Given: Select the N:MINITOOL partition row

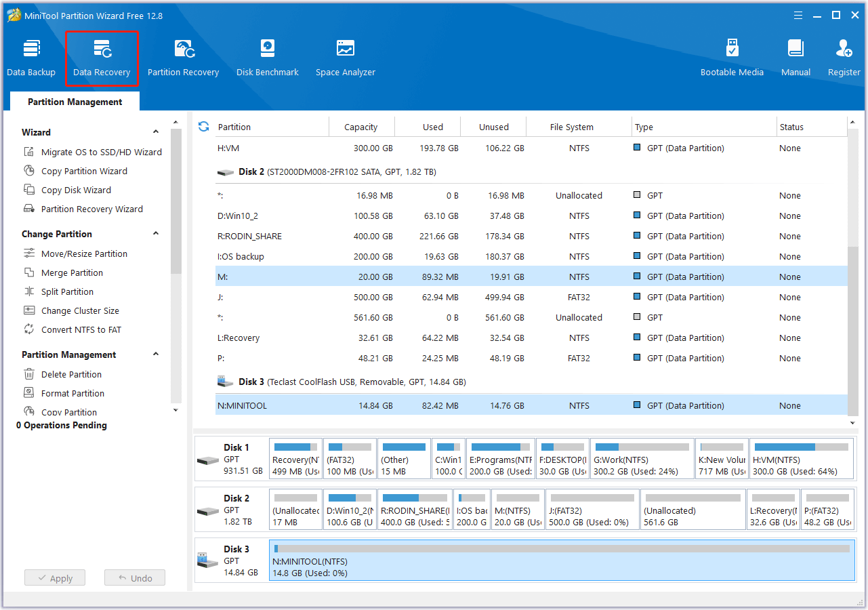Looking at the screenshot, I should pyautogui.click(x=530, y=405).
